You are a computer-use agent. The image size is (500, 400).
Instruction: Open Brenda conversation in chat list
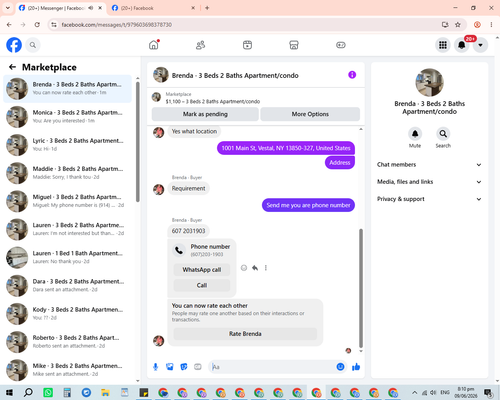[x=68, y=89]
